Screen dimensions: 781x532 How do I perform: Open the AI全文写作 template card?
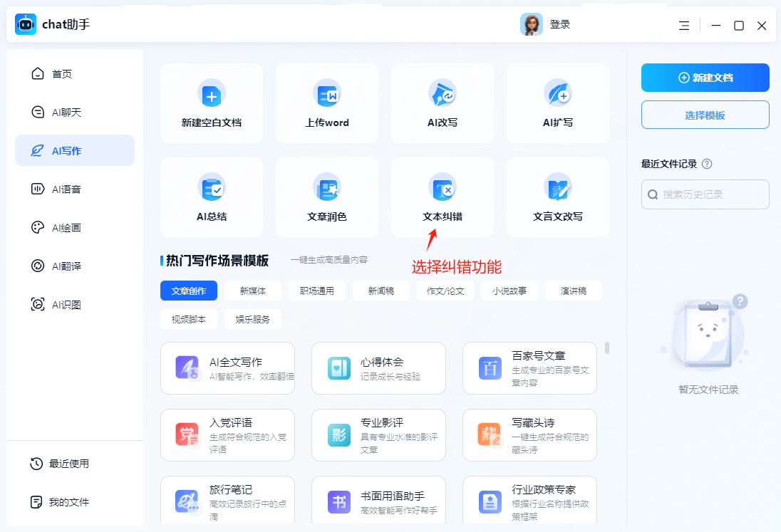[x=227, y=368]
